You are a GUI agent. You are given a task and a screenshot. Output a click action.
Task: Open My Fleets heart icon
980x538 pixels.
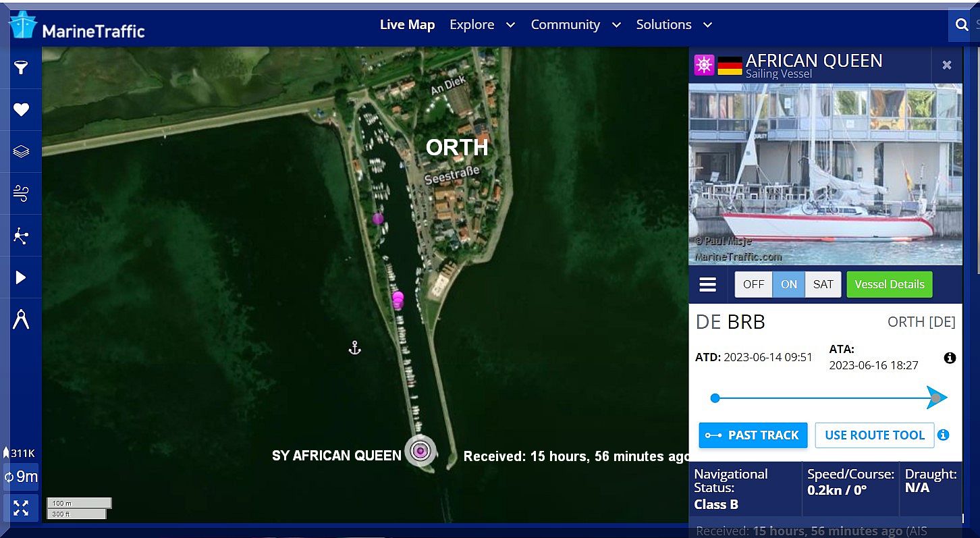click(x=21, y=109)
